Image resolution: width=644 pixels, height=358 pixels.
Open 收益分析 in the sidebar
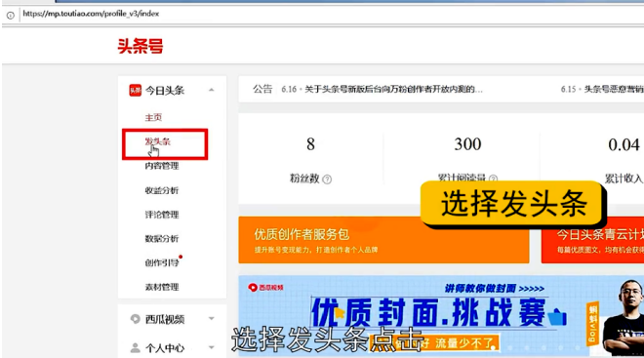click(x=162, y=190)
